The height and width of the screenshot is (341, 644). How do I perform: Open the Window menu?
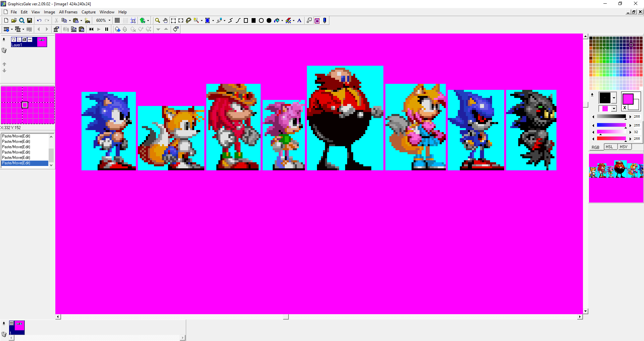pos(107,12)
